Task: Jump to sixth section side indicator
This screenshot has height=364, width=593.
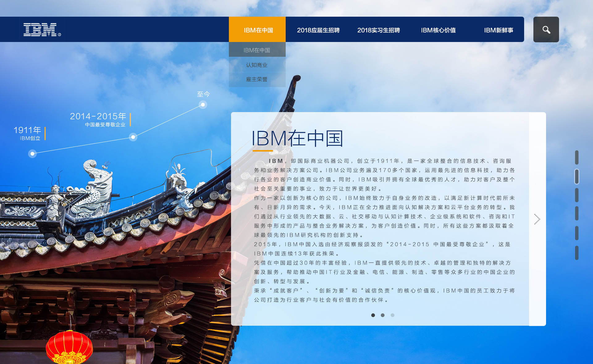Action: pos(577,253)
